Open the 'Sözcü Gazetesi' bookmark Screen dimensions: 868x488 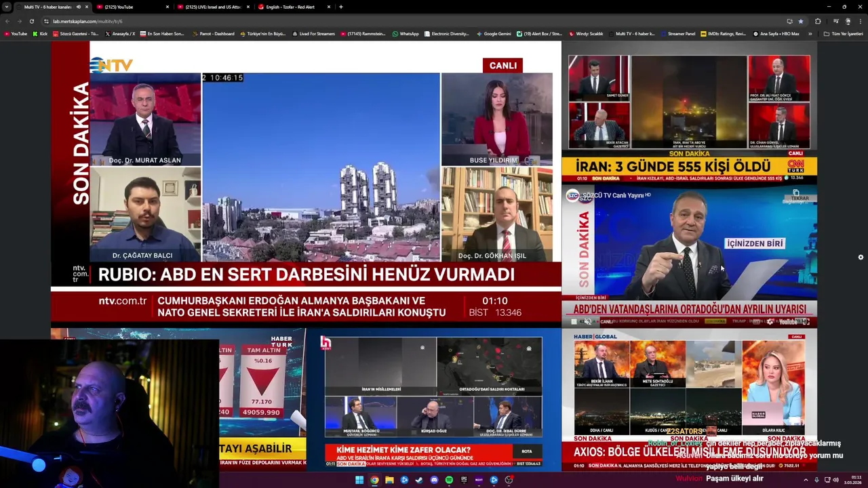75,33
